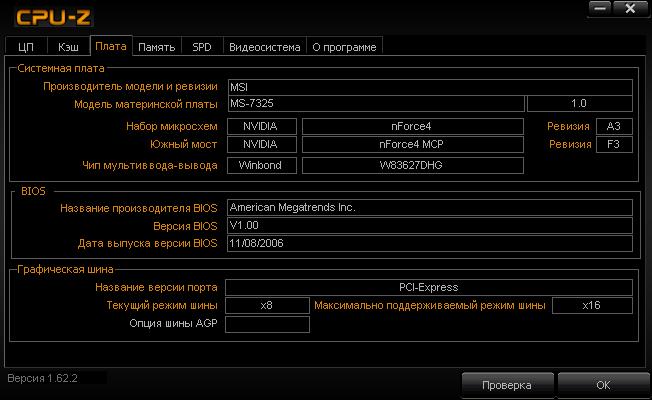
Task: Select the BIOS version V1.00 field
Action: click(x=430, y=225)
